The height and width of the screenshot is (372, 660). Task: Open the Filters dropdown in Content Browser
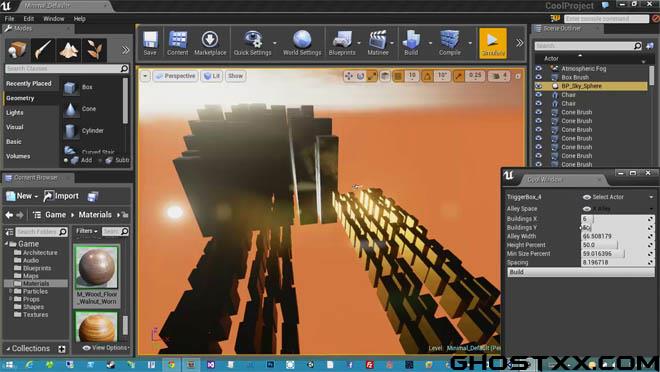point(87,231)
